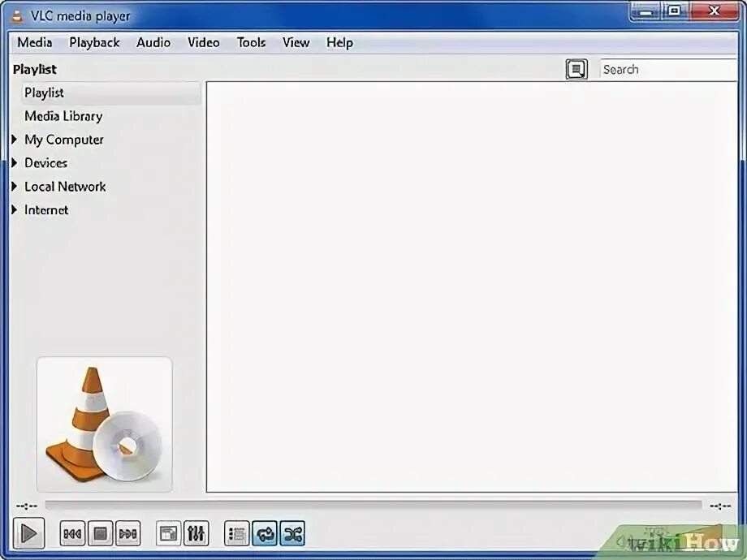
Task: Expand the Devices tree arrow
Action: coord(15,163)
